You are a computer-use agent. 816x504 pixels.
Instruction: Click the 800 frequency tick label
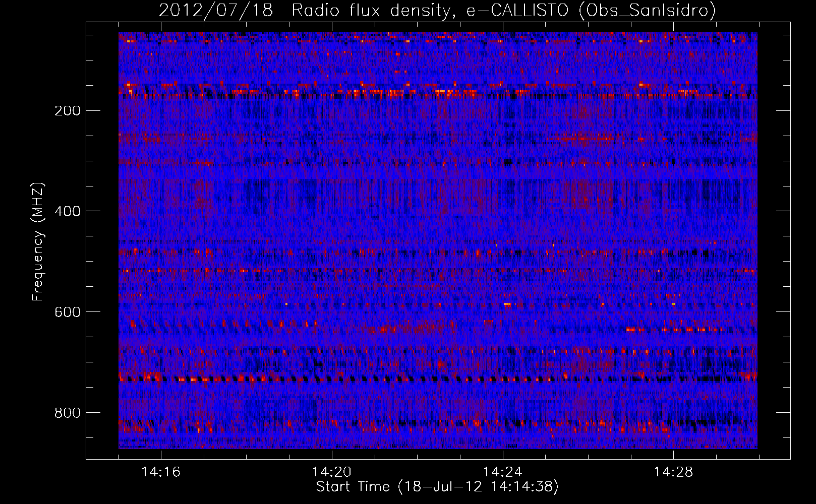tap(68, 413)
